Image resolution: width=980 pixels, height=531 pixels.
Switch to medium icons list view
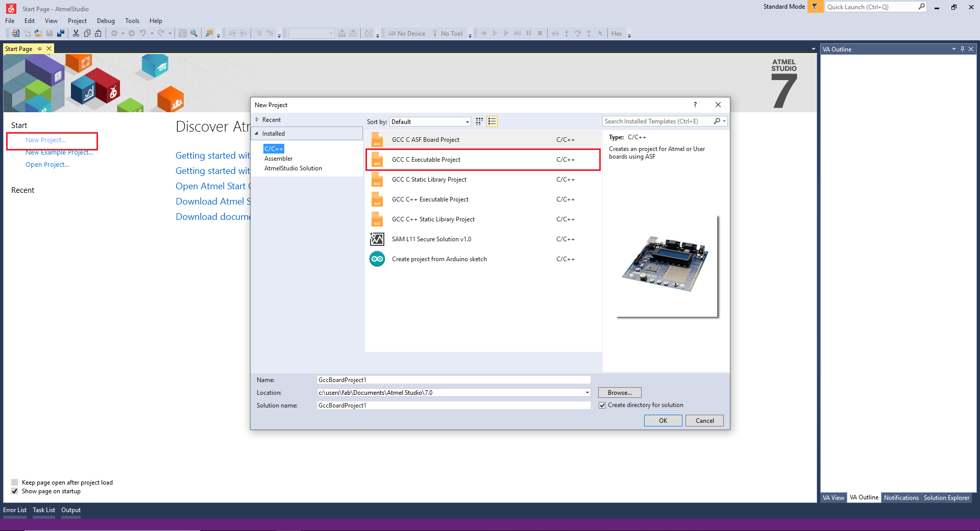click(x=492, y=121)
